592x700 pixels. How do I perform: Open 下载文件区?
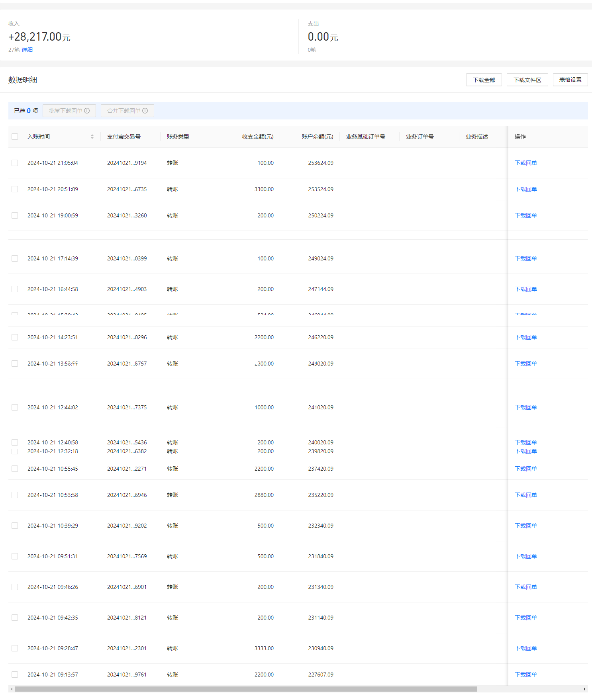(x=527, y=80)
